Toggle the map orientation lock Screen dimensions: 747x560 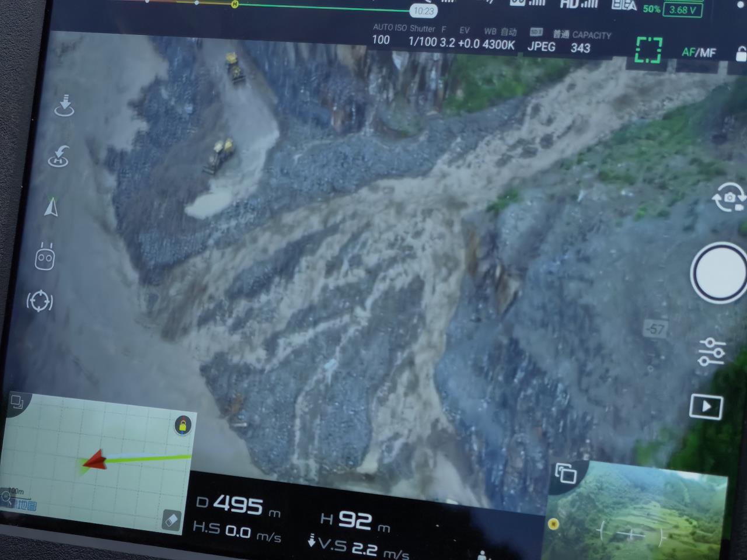click(183, 425)
